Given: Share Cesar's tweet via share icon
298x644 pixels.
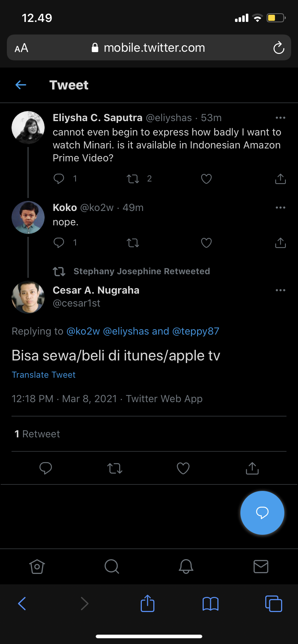Looking at the screenshot, I should click(x=252, y=468).
